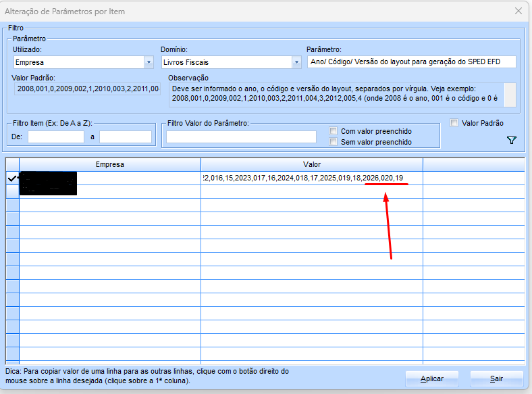This screenshot has width=532, height=394.
Task: Click the Valor column header
Action: (x=311, y=164)
